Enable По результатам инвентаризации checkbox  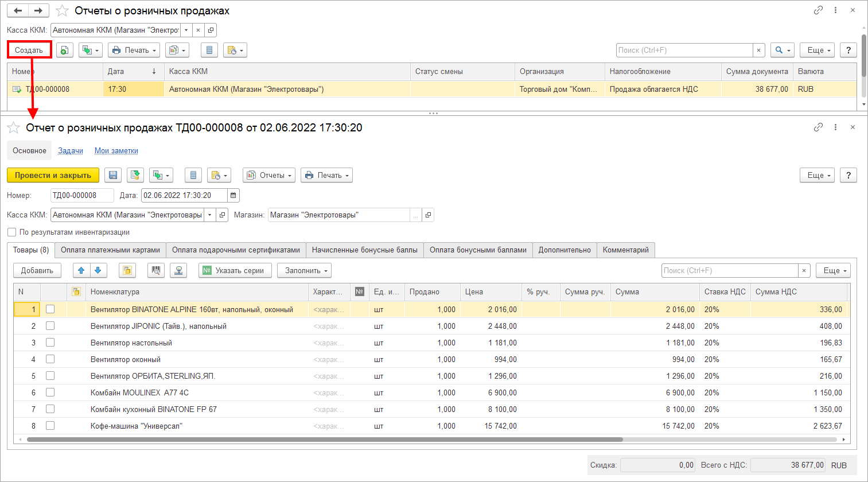(x=11, y=232)
